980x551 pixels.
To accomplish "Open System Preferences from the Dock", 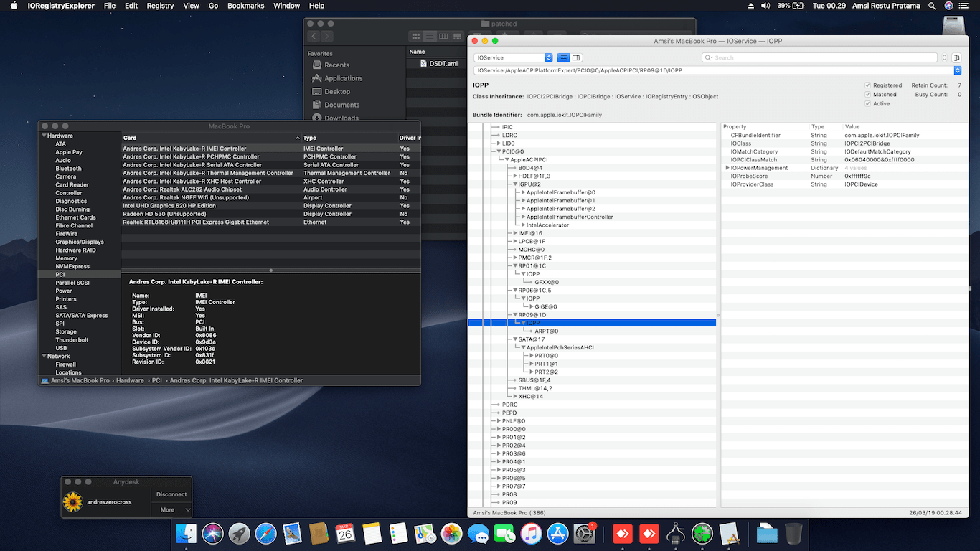I will [x=584, y=534].
